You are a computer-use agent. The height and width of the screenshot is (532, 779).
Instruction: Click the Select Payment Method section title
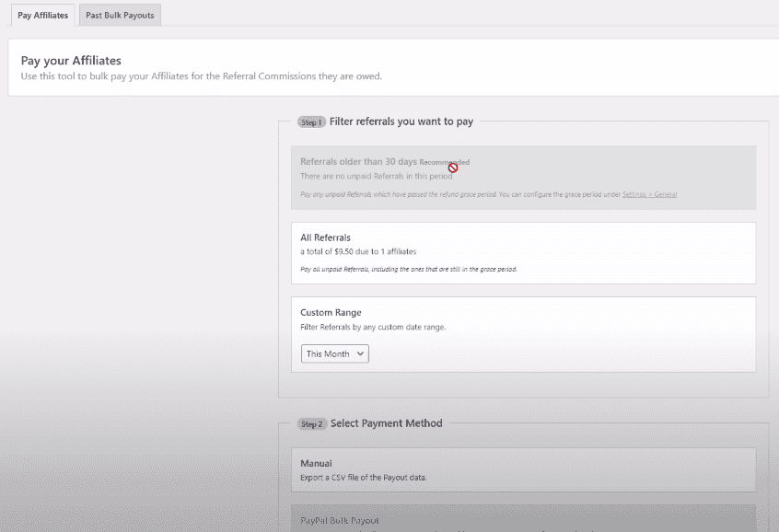point(386,423)
